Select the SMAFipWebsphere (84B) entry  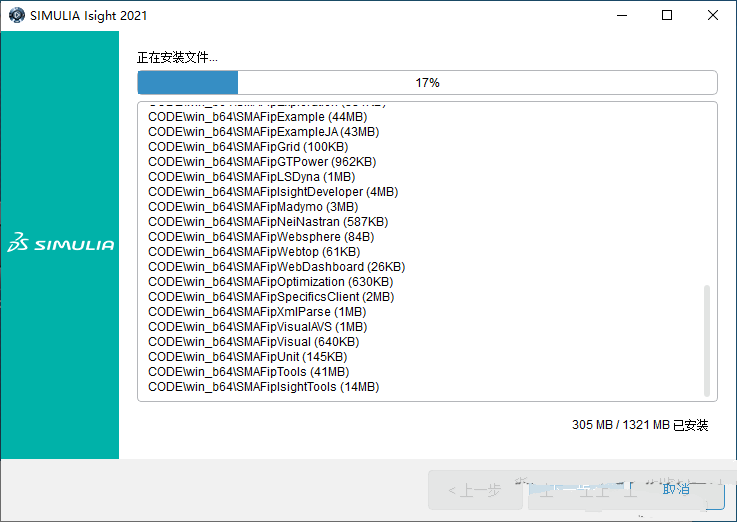tap(261, 237)
